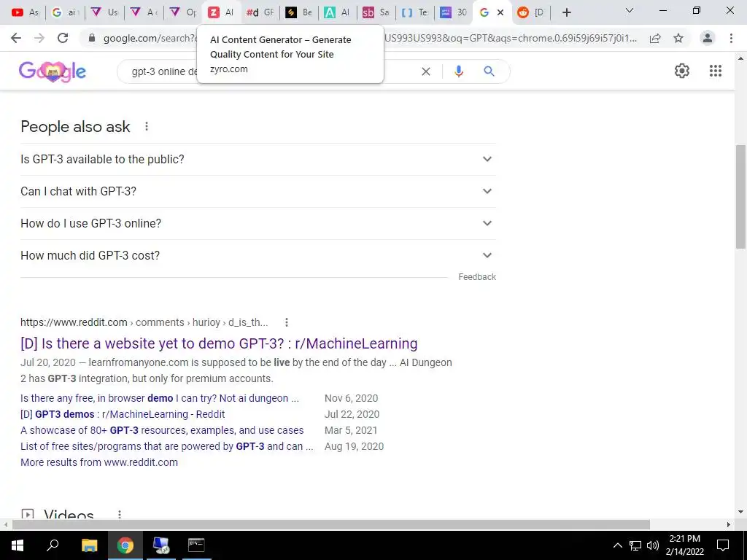Screen dimensions: 747x560
Task: Clear the search box text
Action: click(426, 71)
